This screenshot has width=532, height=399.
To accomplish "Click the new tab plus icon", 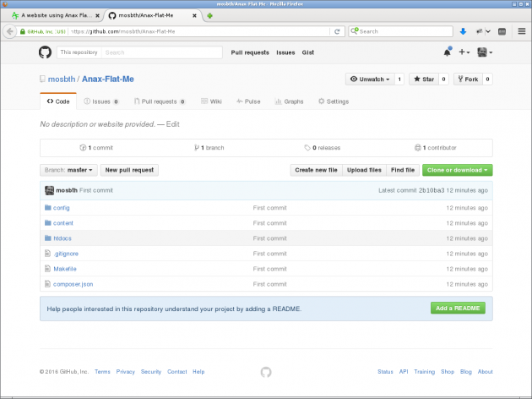I will (209, 15).
